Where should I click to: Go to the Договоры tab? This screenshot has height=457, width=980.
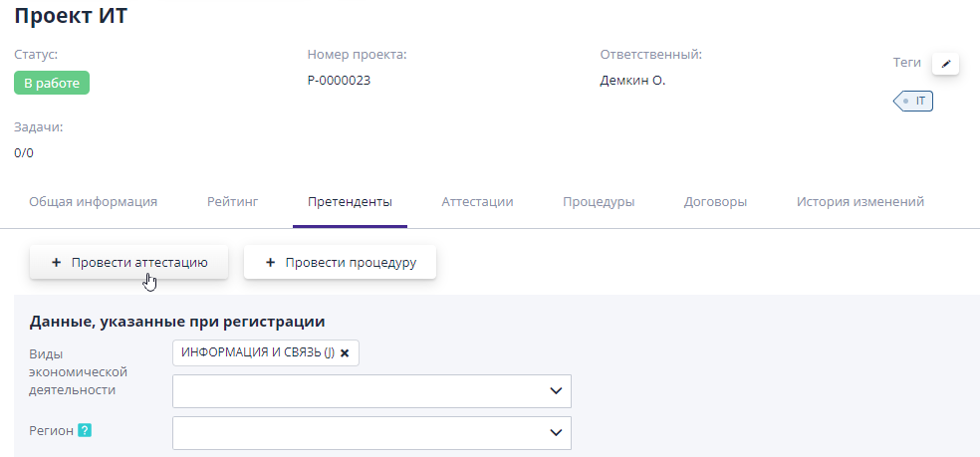716,202
